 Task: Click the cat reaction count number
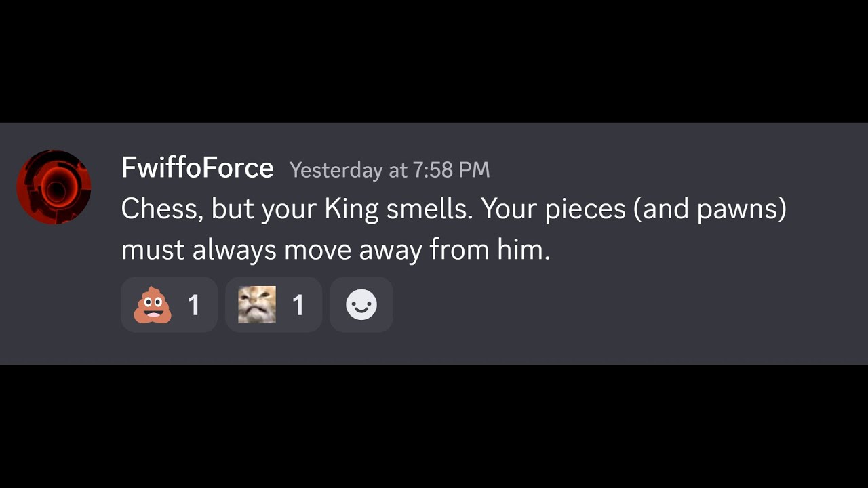pyautogui.click(x=298, y=306)
